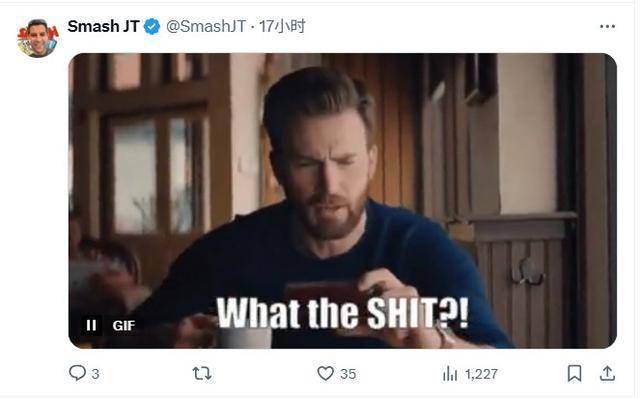Click the like count 35
640x398 pixels.
point(348,374)
